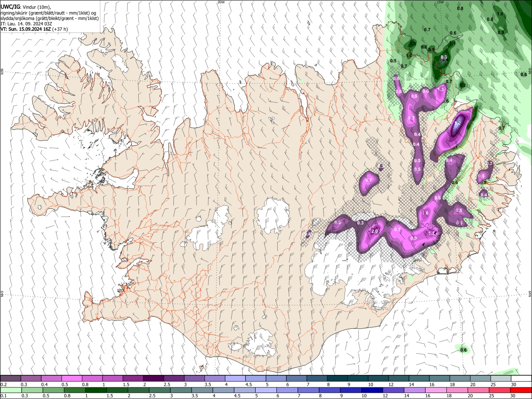Click the 'slydda/snjókoma' legend description line
Viewport: 532px width, 399px height.
click(x=49, y=18)
